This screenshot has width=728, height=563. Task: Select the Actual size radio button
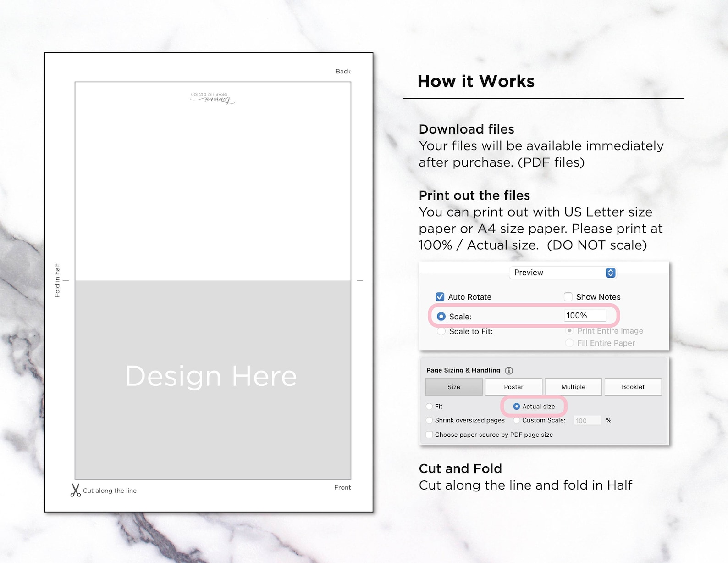(517, 407)
